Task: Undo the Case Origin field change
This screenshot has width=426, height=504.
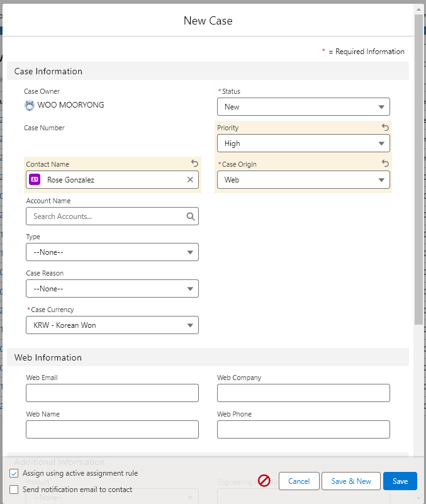Action: 386,164
